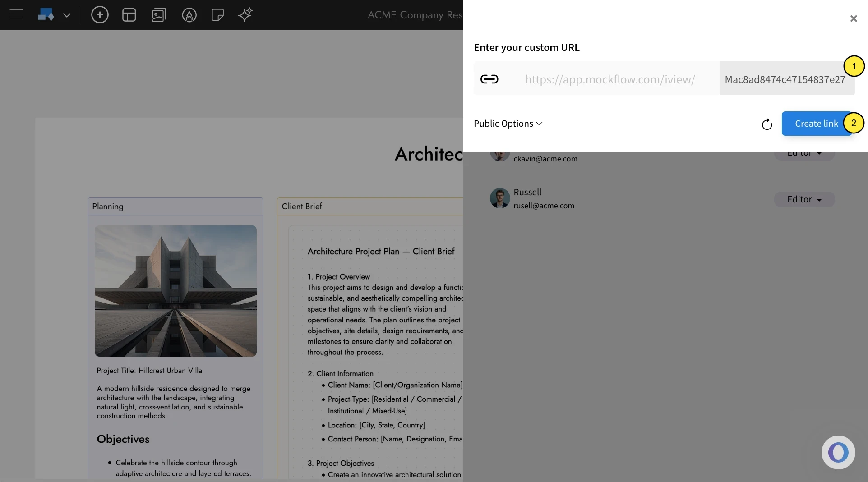Image resolution: width=868 pixels, height=482 pixels.
Task: Open the shapes tool dropdown chevron
Action: [67, 15]
